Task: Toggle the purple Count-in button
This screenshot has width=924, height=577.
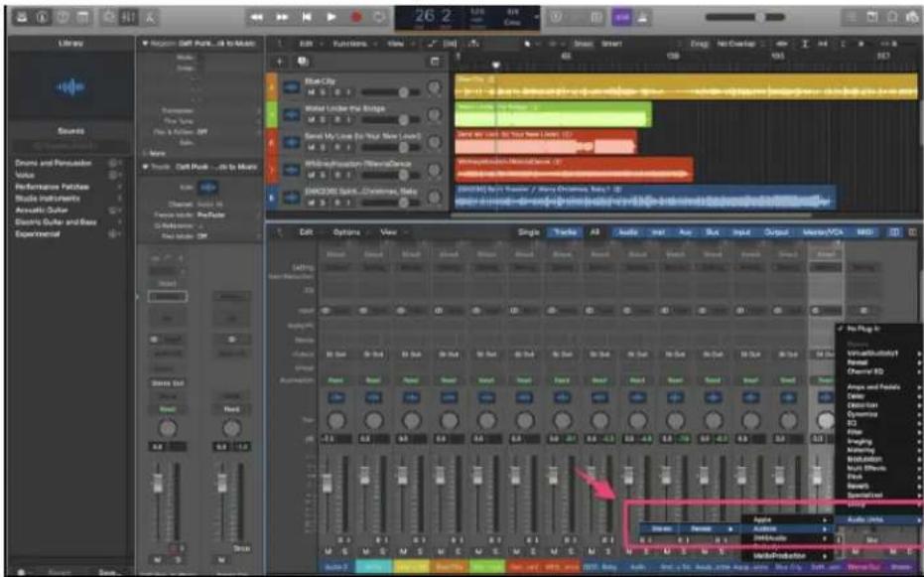Action: coord(621,17)
